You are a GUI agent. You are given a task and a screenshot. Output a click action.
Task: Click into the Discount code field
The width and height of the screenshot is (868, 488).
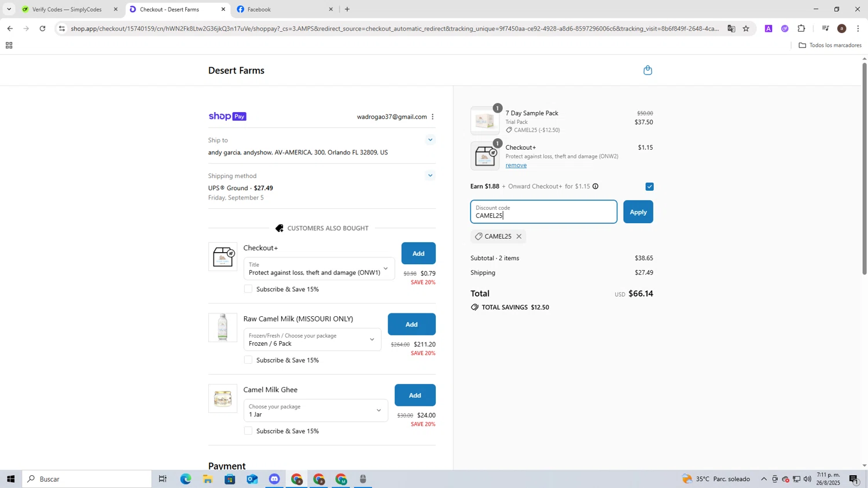pos(543,212)
